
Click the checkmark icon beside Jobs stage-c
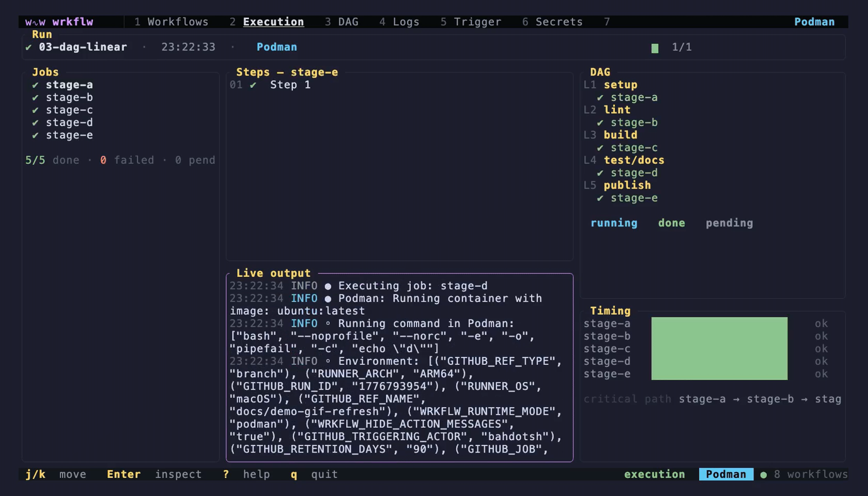point(35,110)
